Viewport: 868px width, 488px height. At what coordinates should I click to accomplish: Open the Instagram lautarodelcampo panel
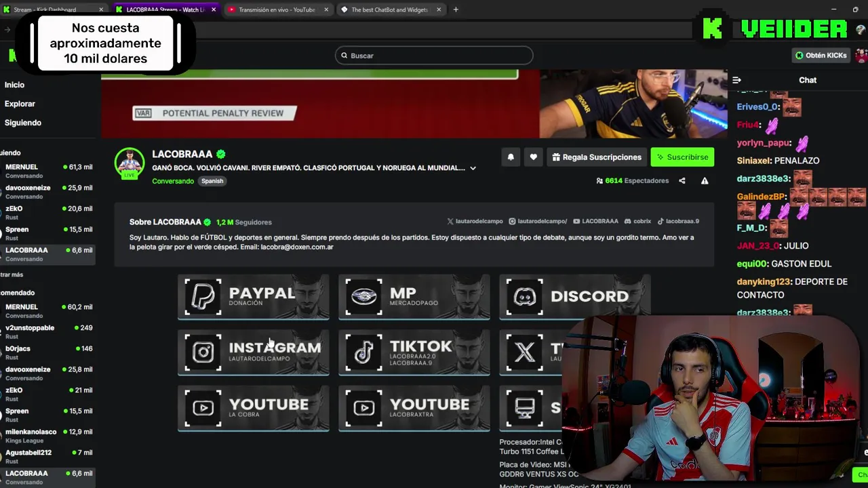(x=254, y=352)
